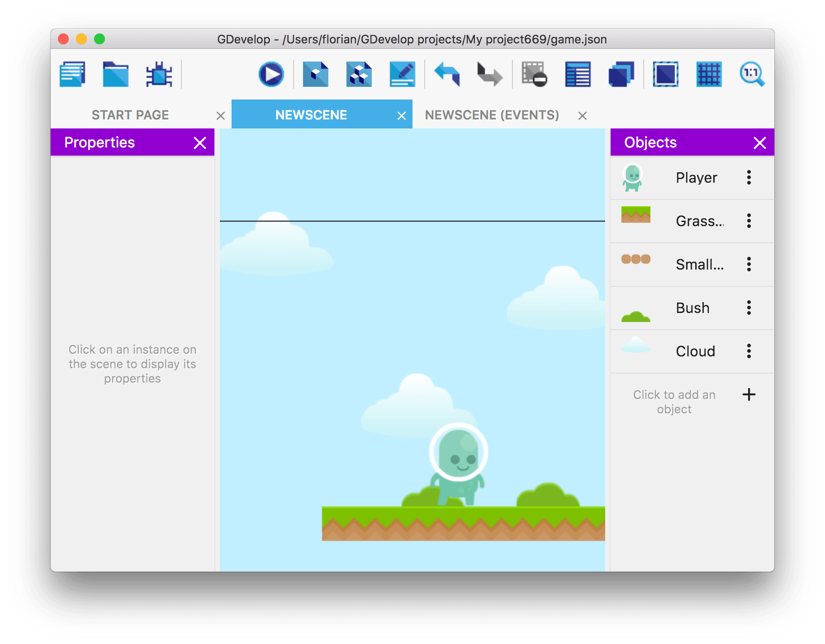
Task: Switch to the START PAGE tab
Action: pyautogui.click(x=130, y=115)
